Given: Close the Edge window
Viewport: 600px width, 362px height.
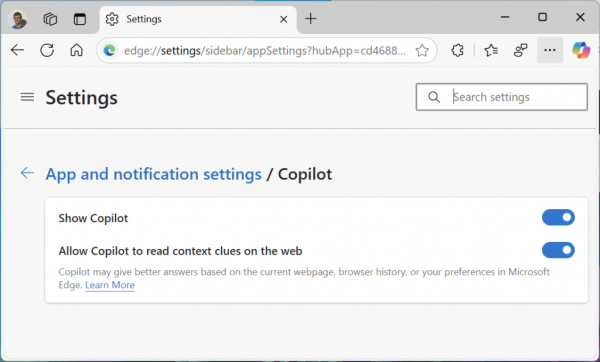Looking at the screenshot, I should 580,17.
